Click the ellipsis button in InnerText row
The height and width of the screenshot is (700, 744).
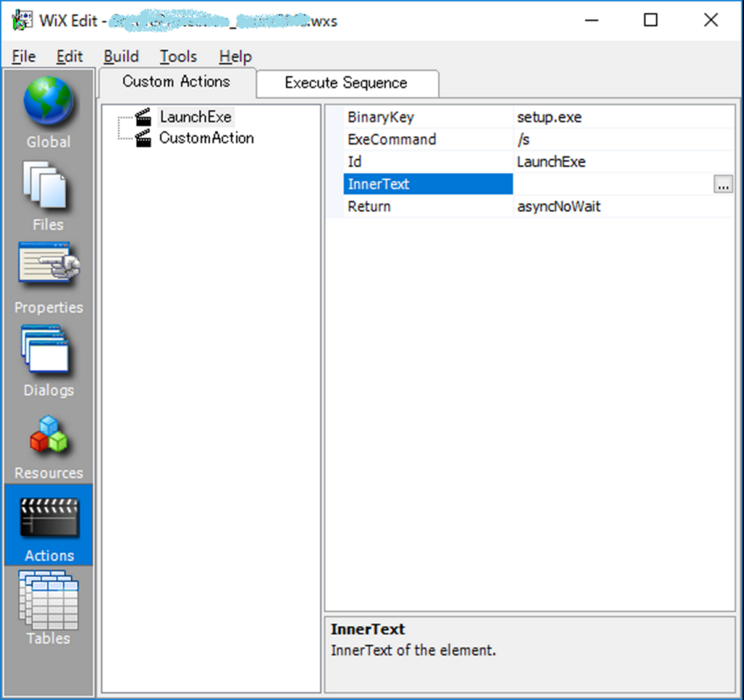723,185
